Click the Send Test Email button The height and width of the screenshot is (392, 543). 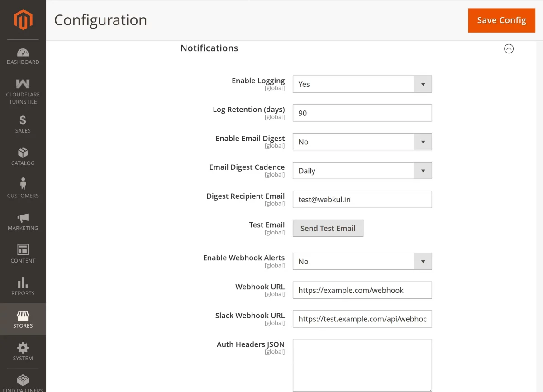[328, 228]
